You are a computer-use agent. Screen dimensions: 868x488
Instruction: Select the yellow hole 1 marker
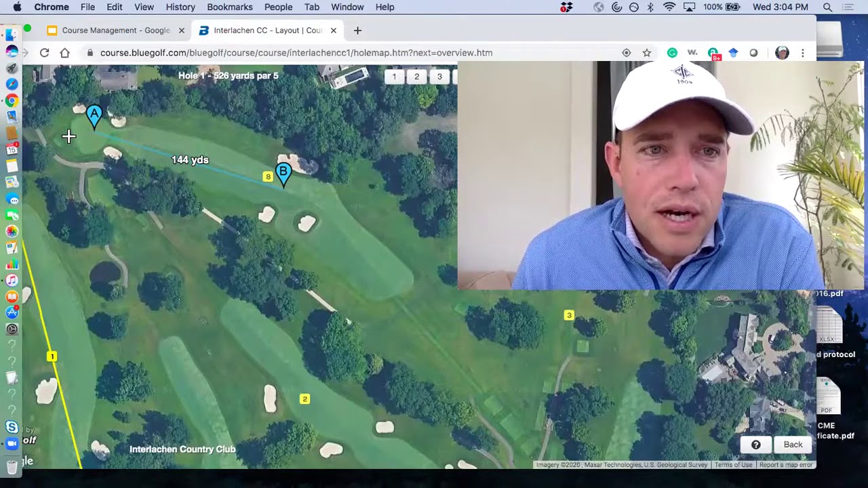(x=52, y=357)
